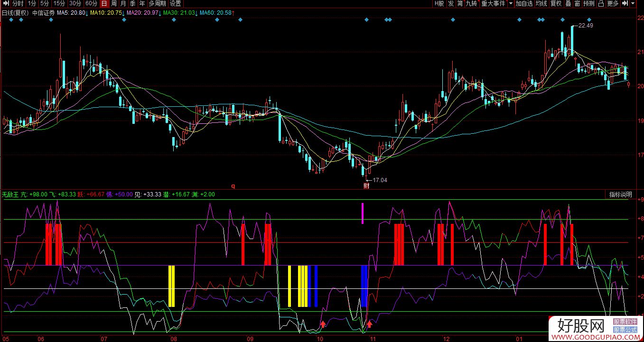Open the 重大事件 major events button
The image size is (644, 342).
(x=494, y=4)
